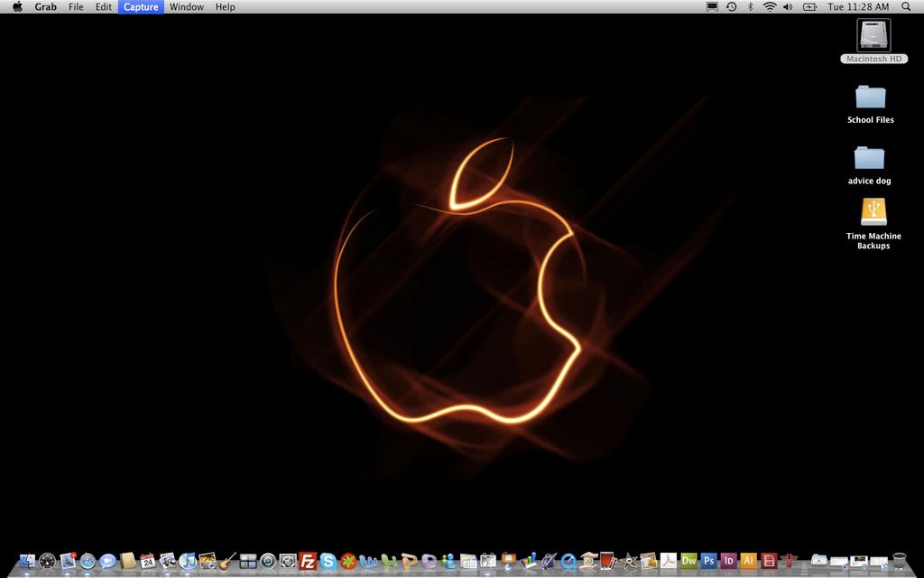Open iMovie star icon in Dock
Screen dimensions: 924x578
point(629,561)
